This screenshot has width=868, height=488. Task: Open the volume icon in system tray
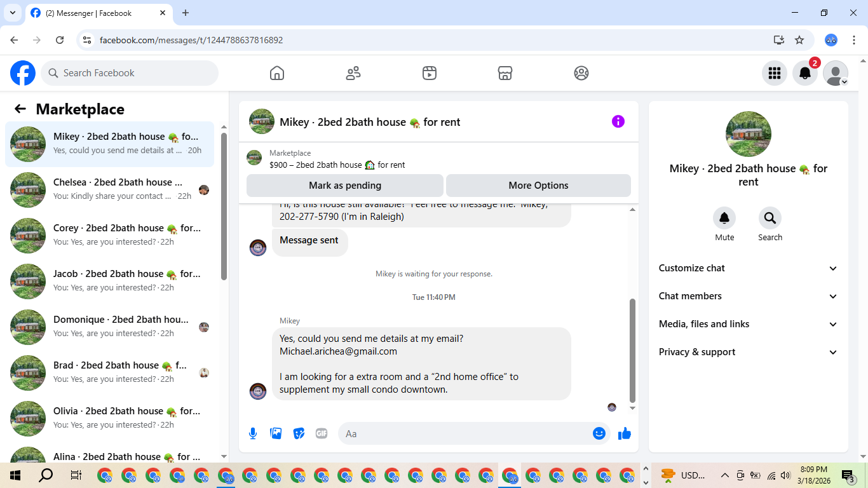click(x=785, y=475)
